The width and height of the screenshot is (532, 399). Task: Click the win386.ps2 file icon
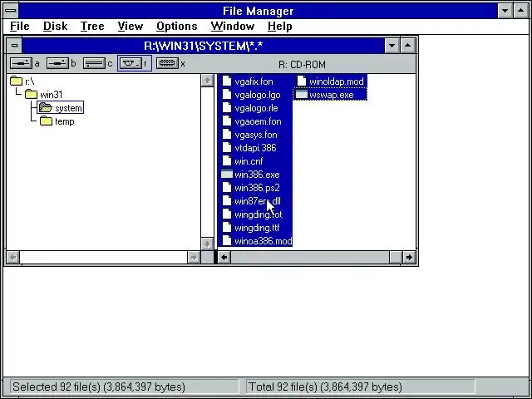(x=227, y=188)
